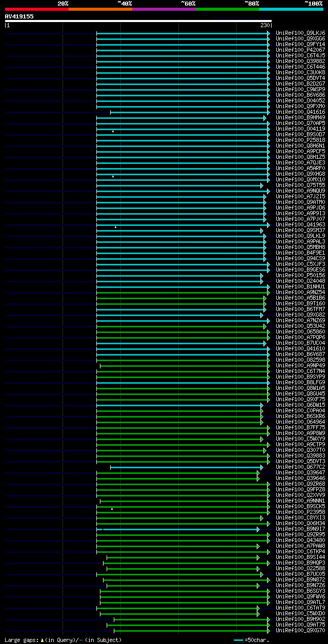The height and width of the screenshot is (644, 328).
Task: Select label UniRef100_A7QJE3
Action: [300, 163]
